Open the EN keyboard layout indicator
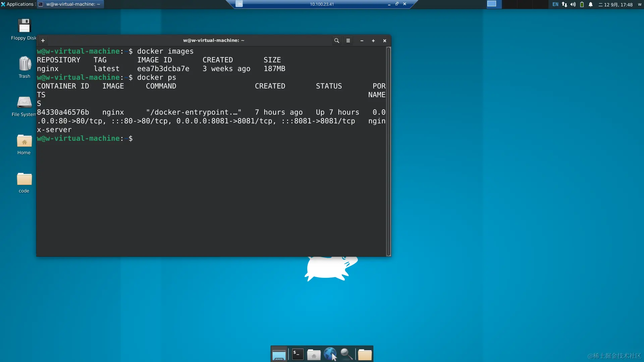The image size is (644, 362). click(x=555, y=4)
